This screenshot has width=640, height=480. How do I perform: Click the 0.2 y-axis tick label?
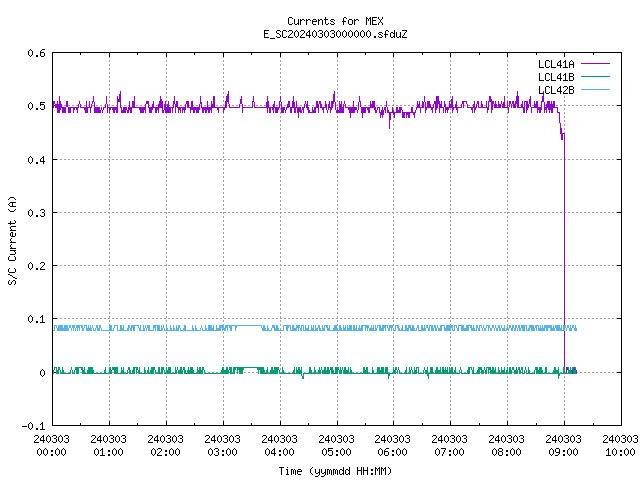tap(36, 266)
